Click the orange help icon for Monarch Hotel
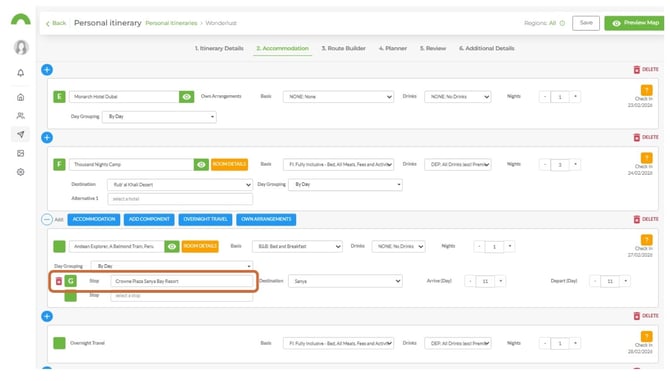Screen dimensions: 670x381 pos(646,90)
